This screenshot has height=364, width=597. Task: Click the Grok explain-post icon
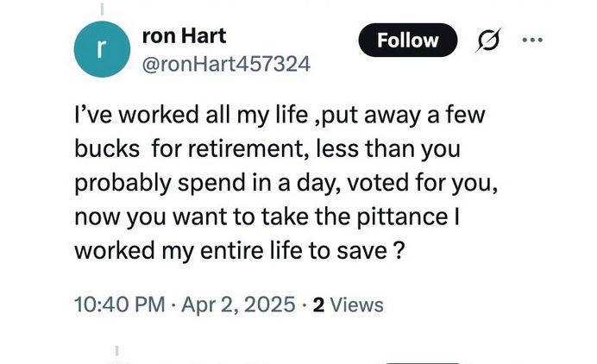pos(488,40)
